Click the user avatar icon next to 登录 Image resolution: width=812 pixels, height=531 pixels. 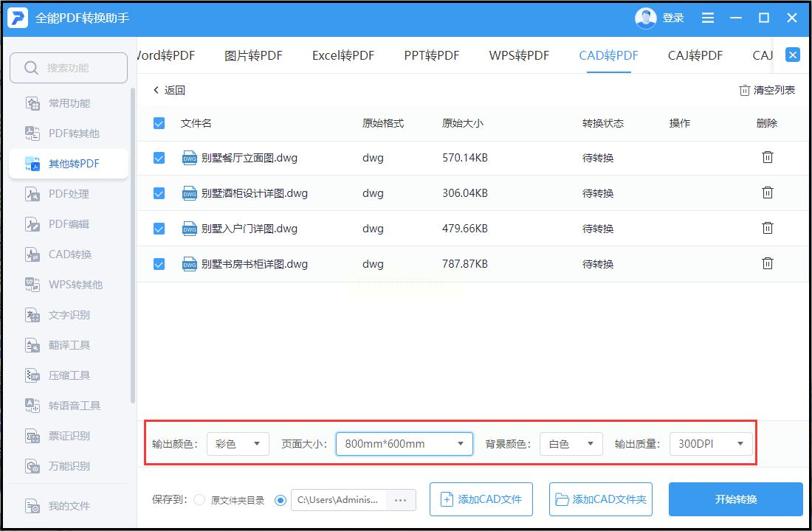click(x=645, y=18)
